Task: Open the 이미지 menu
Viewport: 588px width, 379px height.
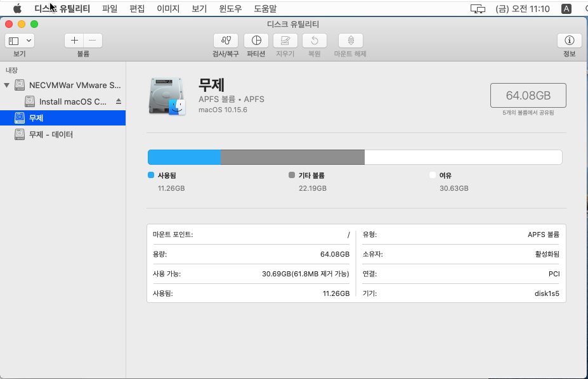Action: coord(168,9)
